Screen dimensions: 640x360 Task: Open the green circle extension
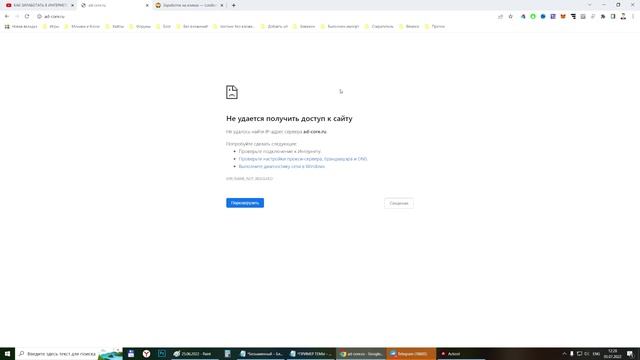533,16
